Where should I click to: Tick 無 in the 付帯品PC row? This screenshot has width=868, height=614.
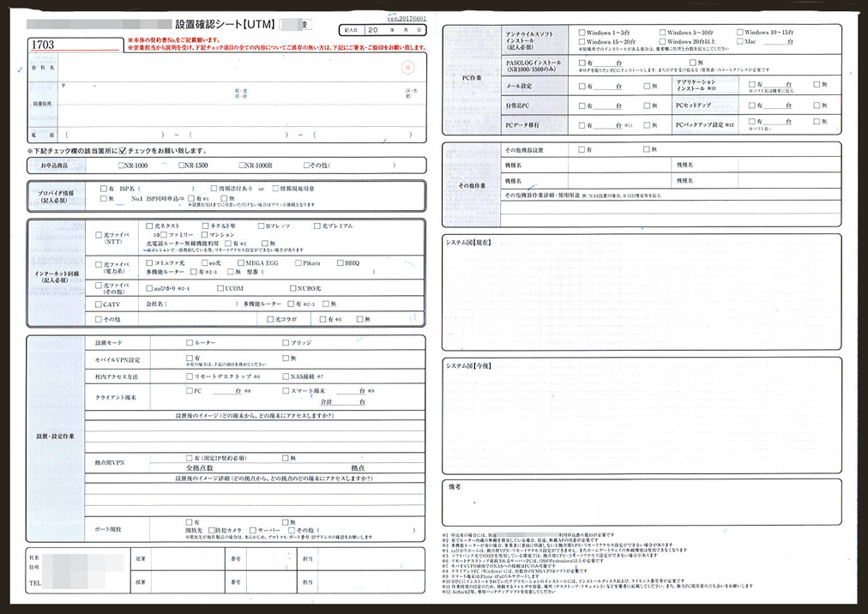(647, 105)
